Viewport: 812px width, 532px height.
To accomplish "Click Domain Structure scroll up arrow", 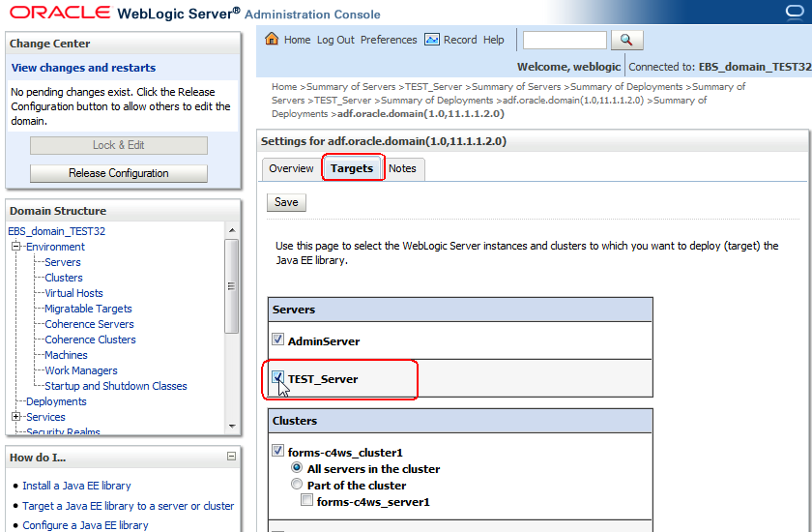I will 232,230.
